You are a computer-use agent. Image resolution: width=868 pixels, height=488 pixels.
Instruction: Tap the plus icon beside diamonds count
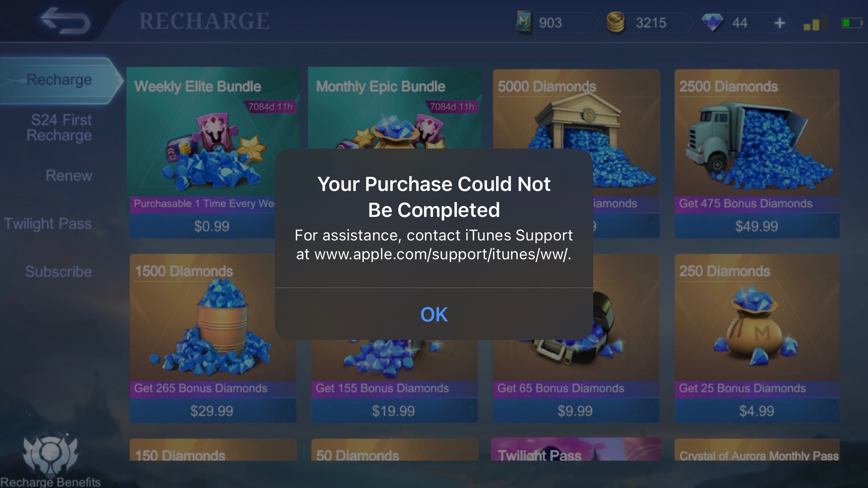(779, 23)
